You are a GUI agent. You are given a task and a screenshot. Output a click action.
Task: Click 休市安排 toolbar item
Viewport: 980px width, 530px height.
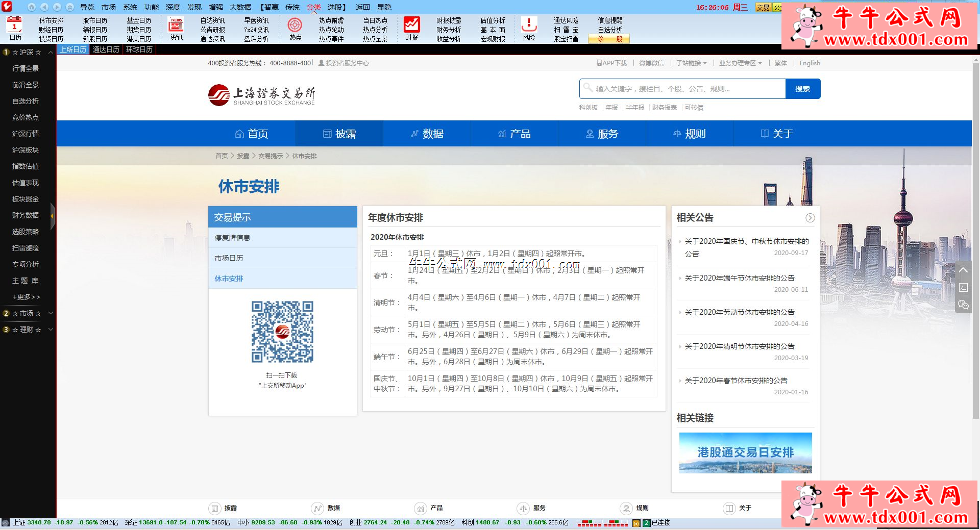(x=52, y=20)
